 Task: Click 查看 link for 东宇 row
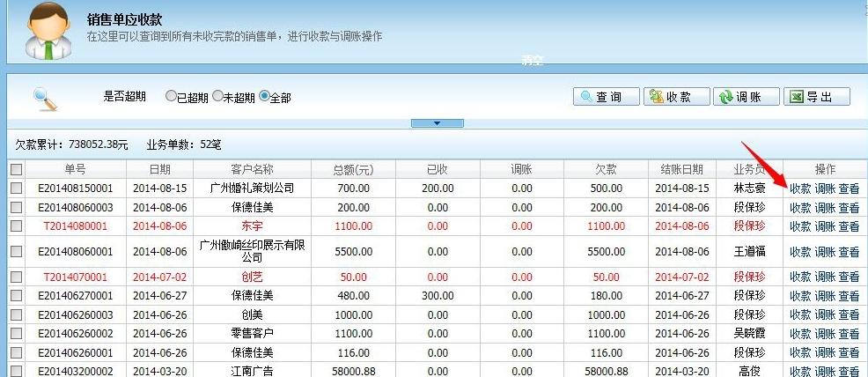point(849,226)
